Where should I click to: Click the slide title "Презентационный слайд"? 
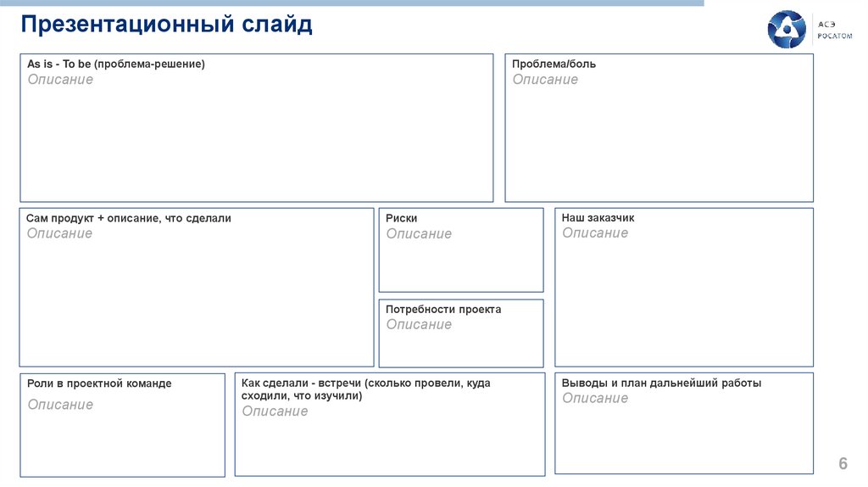coord(167,25)
